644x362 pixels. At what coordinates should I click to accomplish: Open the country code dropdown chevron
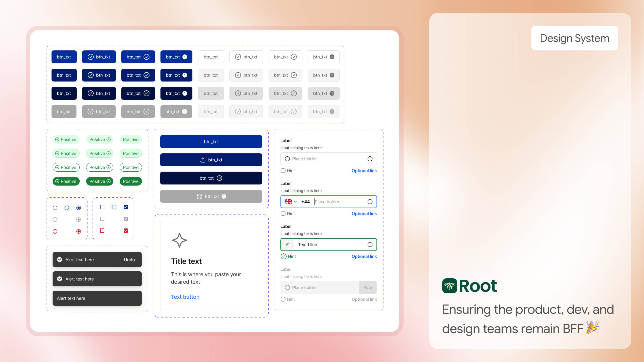[295, 202]
